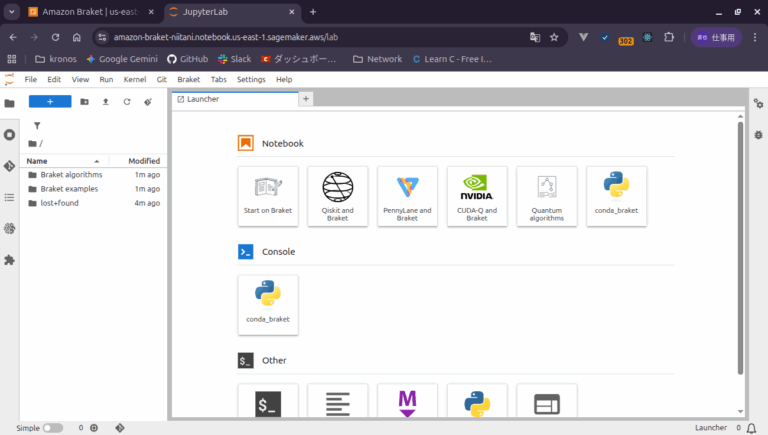Open the Settings menu
The height and width of the screenshot is (435, 768).
pyautogui.click(x=251, y=79)
